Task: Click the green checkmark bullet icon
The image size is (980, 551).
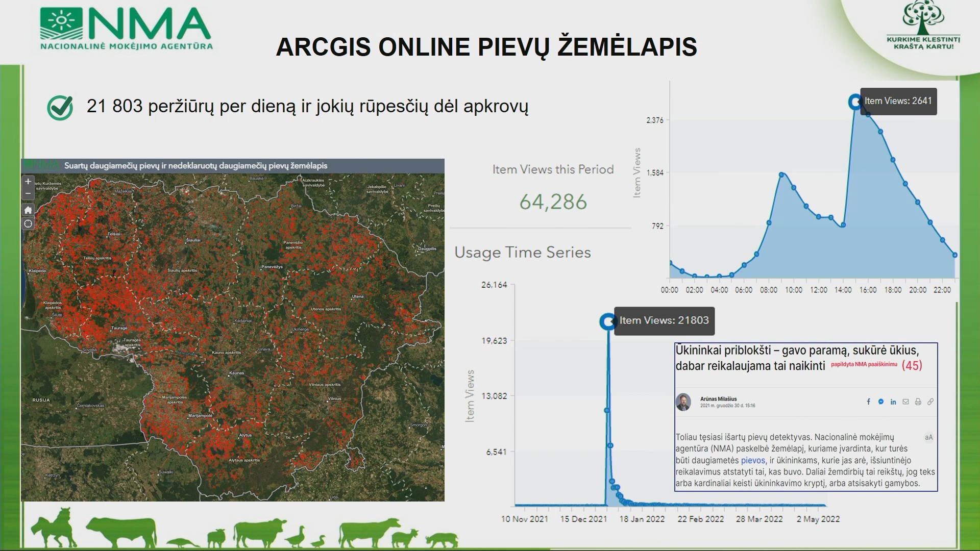Action: click(60, 107)
